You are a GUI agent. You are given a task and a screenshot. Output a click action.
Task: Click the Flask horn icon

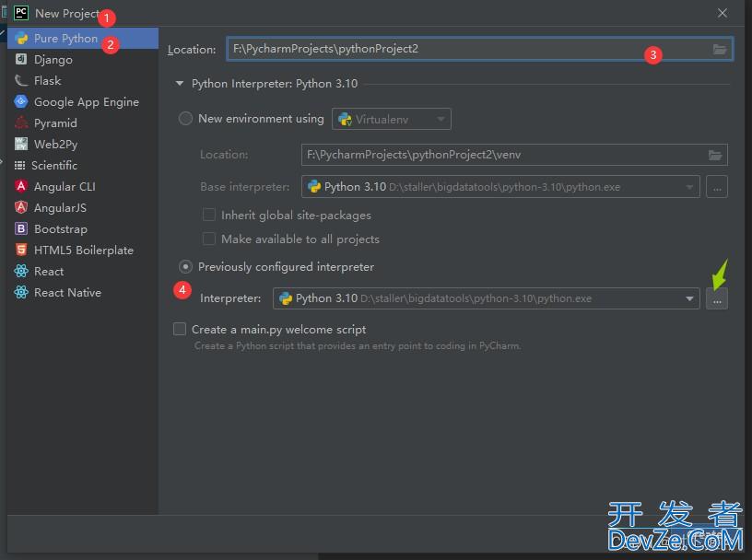(x=21, y=80)
